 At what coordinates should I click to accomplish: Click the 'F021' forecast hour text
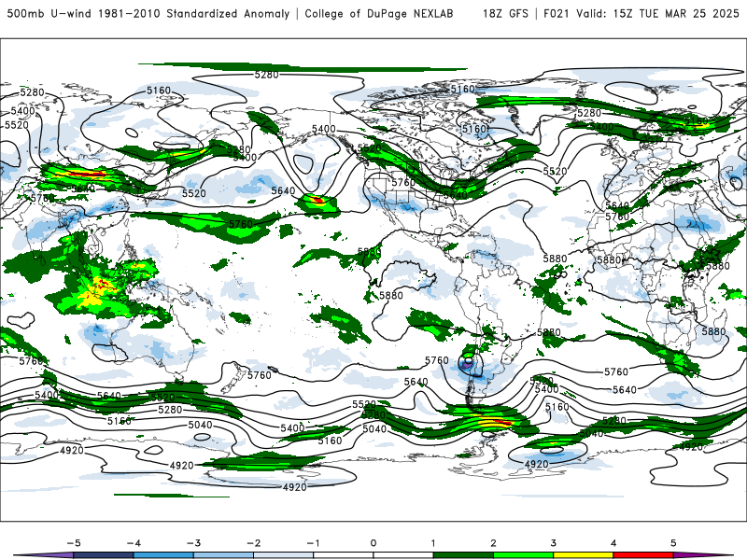557,14
